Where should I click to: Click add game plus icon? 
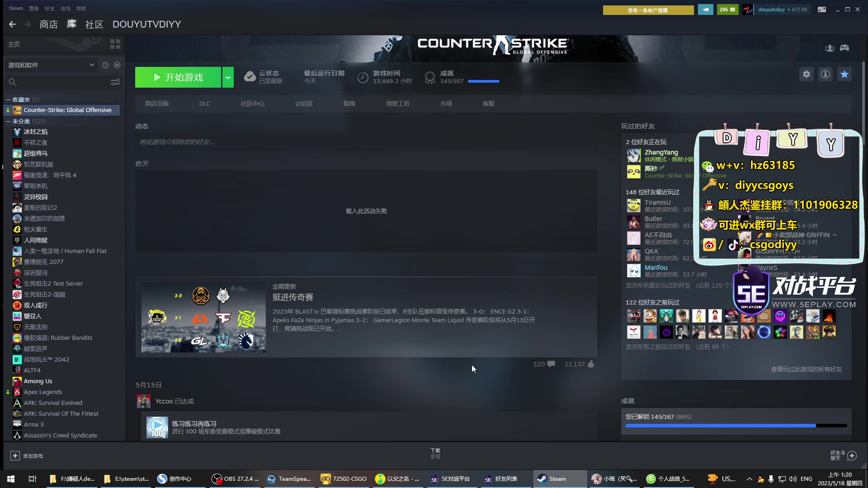[x=15, y=456]
